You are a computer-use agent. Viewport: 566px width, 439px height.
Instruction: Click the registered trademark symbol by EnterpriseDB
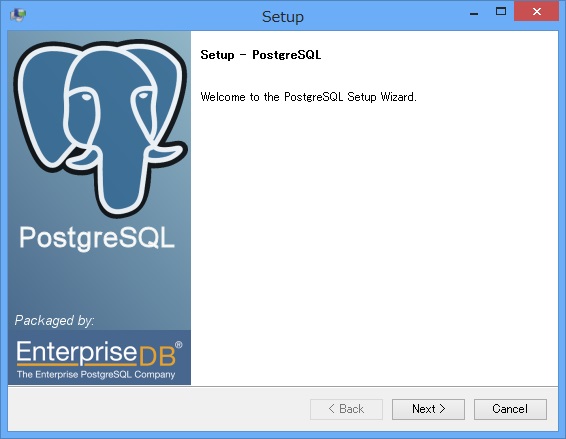178,345
